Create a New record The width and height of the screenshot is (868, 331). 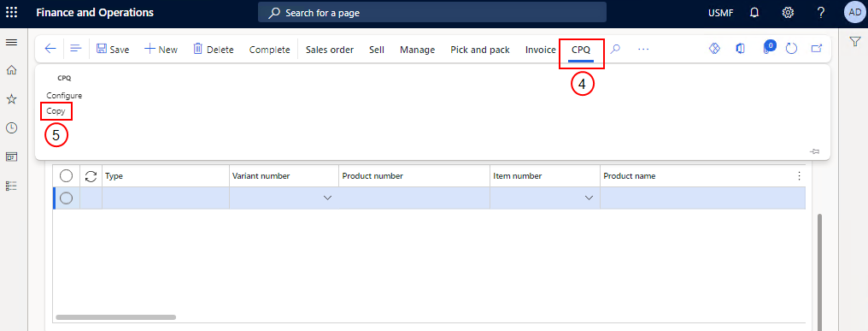tap(161, 50)
